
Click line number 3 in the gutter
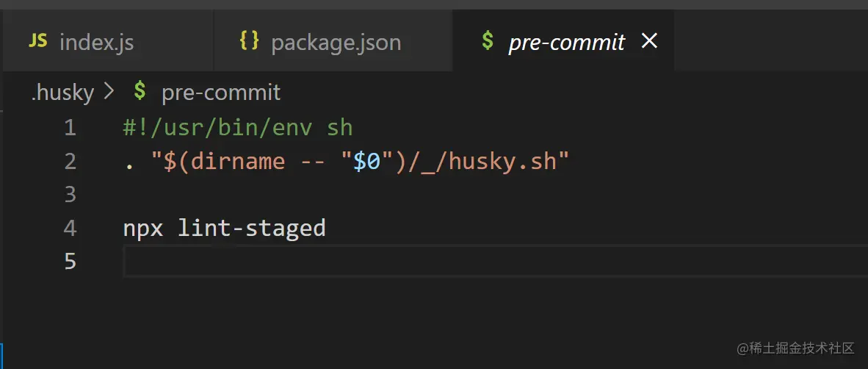click(x=70, y=194)
